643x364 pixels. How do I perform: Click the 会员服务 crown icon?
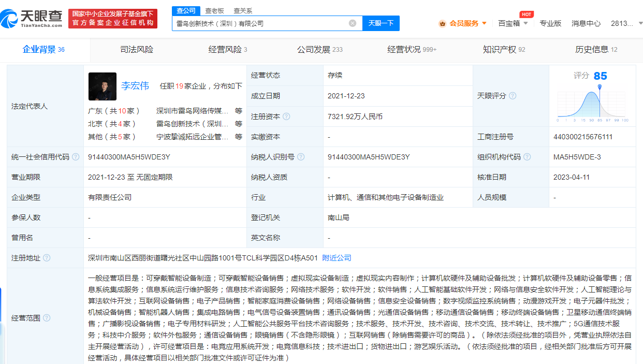click(442, 23)
